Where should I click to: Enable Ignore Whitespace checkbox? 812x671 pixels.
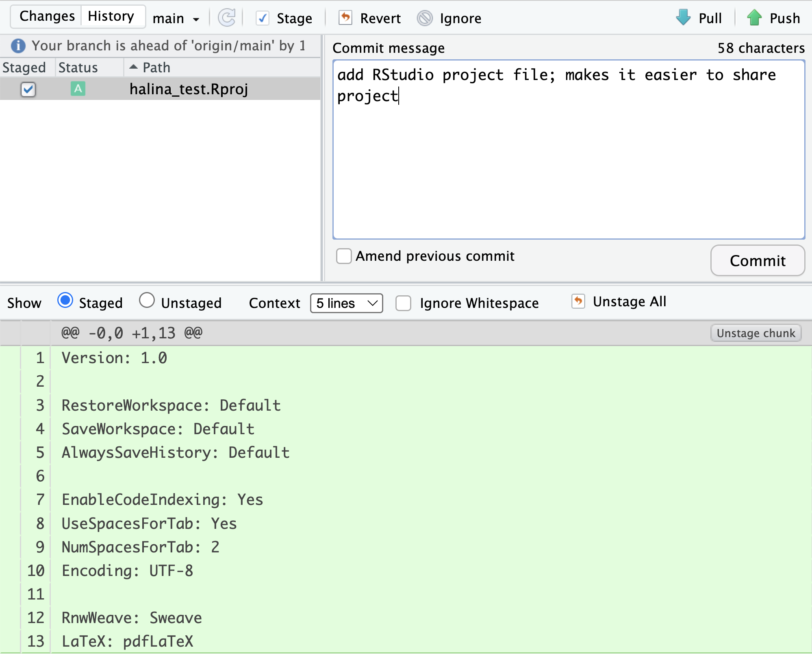pyautogui.click(x=404, y=303)
